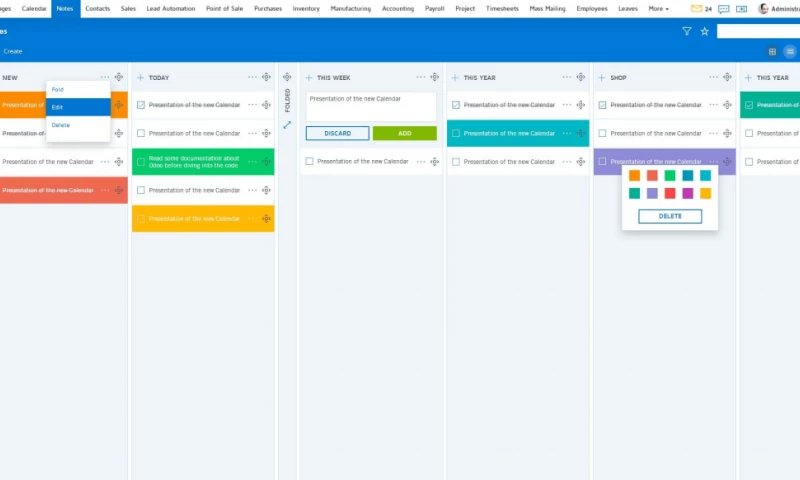
Task: Expand the folded column with arrows icon
Action: pos(287,125)
